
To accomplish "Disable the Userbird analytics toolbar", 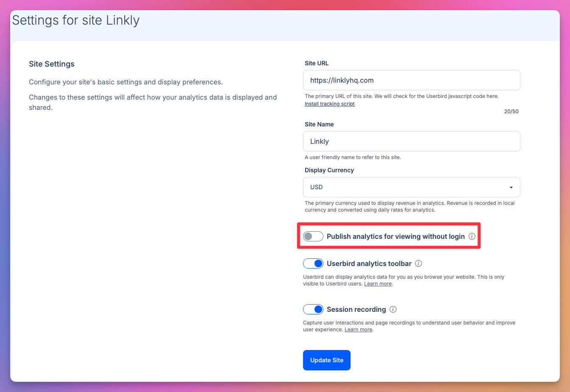I will pos(313,263).
